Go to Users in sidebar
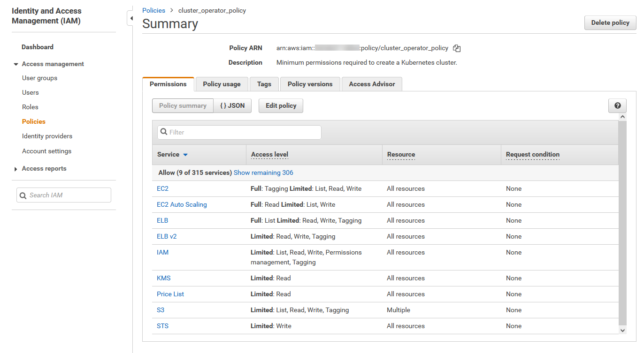 31,93
